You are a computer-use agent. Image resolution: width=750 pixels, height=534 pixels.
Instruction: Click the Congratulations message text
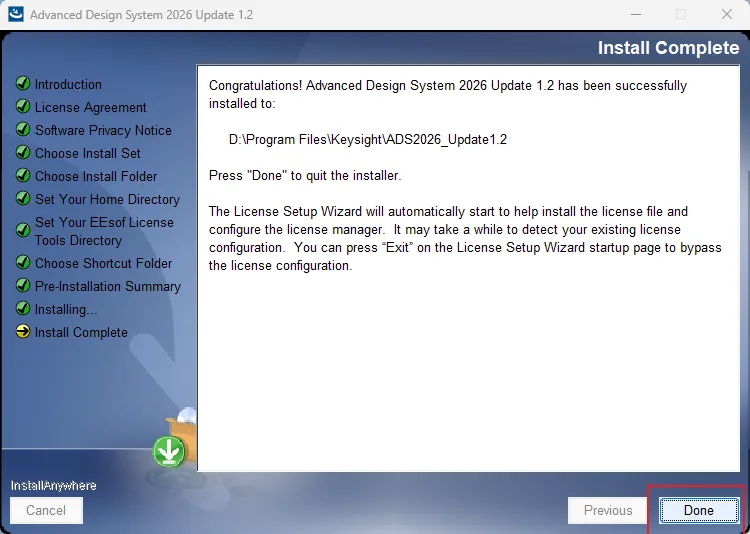point(448,94)
